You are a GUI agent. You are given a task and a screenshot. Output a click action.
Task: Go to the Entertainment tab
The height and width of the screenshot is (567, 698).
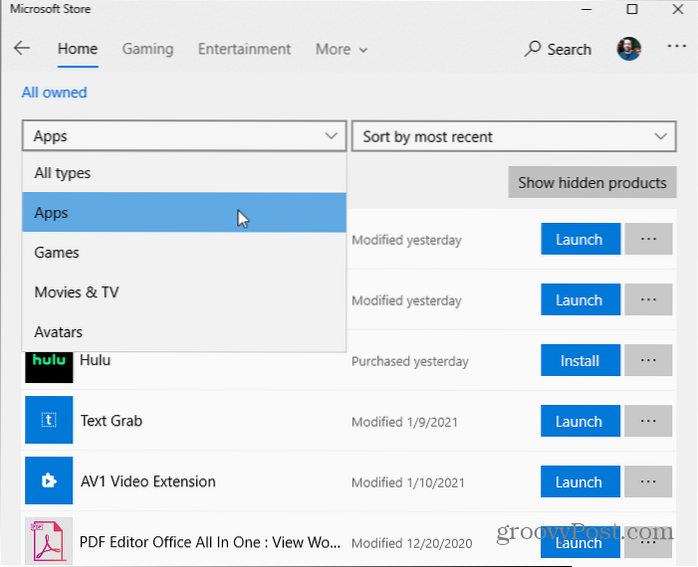(244, 49)
